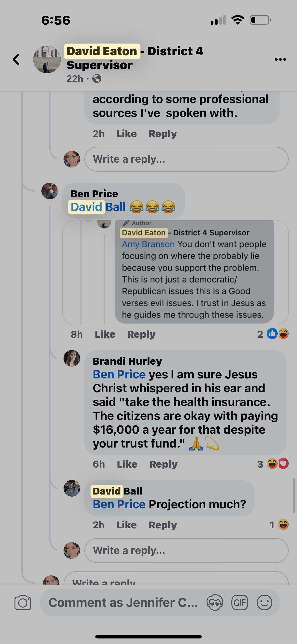Open David Eaton page profile picture
Screen dimensions: 297x644
point(47,59)
